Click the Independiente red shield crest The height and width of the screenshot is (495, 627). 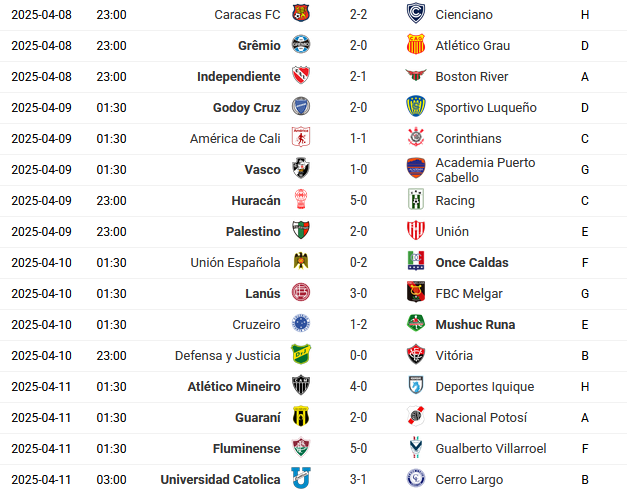pyautogui.click(x=301, y=75)
